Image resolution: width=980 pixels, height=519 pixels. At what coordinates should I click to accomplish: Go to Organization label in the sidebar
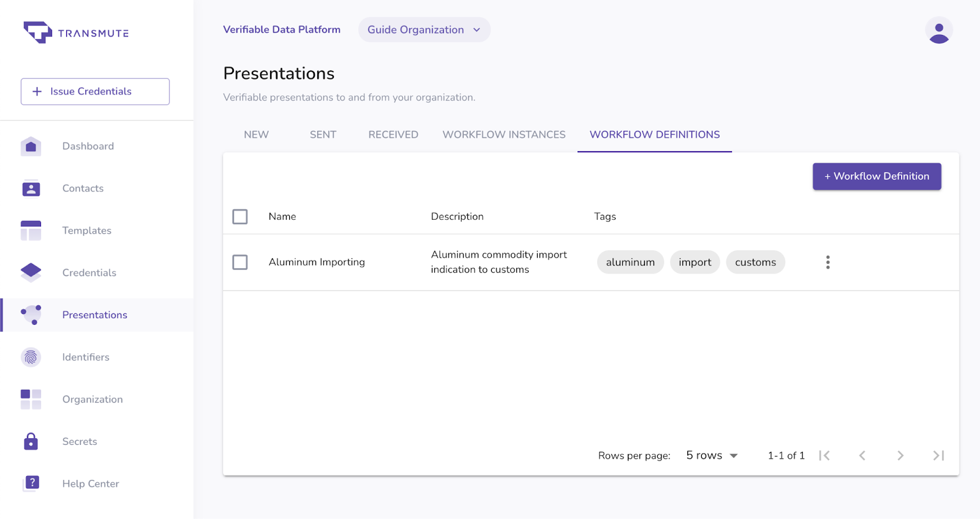tap(92, 399)
